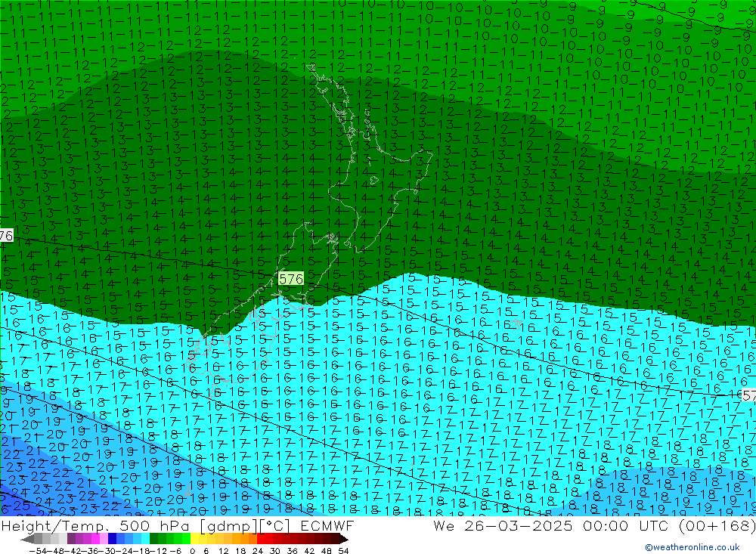The width and height of the screenshot is (756, 554).
Task: Click the forecast date 'We 26-03-2025 00:00 UTC'
Action: tap(553, 525)
